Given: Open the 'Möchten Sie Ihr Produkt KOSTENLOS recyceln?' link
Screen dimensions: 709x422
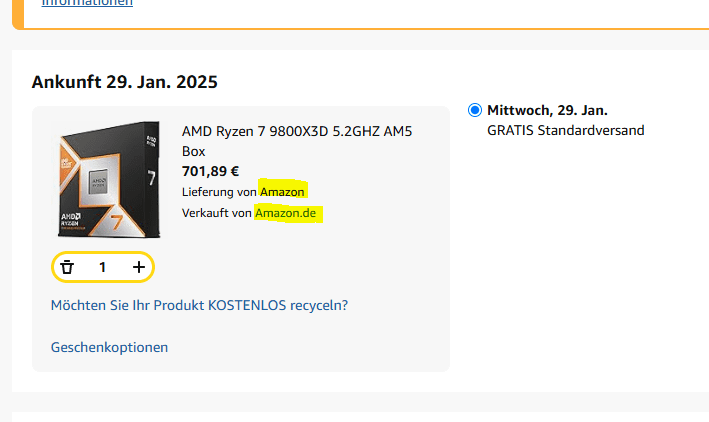Looking at the screenshot, I should (199, 305).
